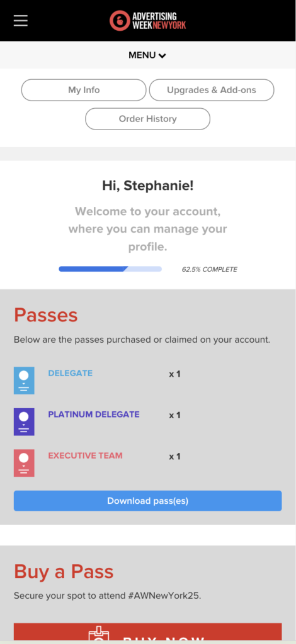Click the 62.5% COMPLETE label

(210, 269)
